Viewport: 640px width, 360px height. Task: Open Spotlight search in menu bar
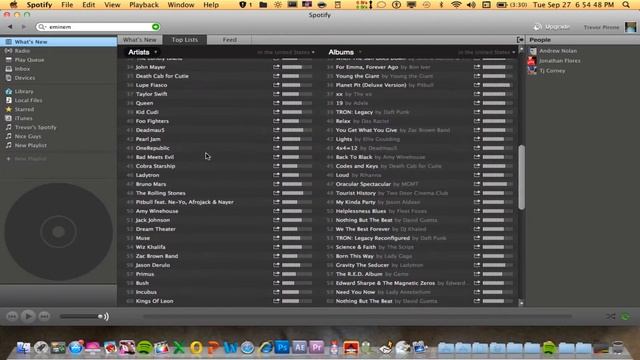[x=626, y=5]
